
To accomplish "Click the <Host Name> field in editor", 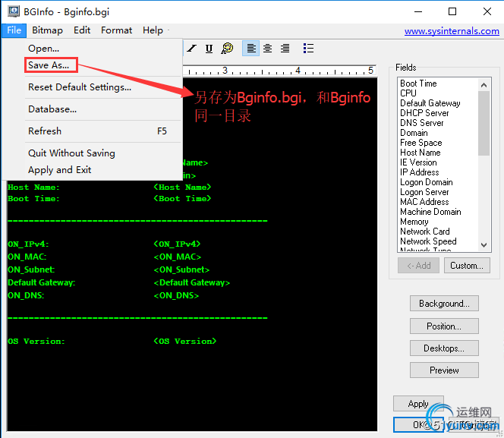I will pyautogui.click(x=182, y=187).
